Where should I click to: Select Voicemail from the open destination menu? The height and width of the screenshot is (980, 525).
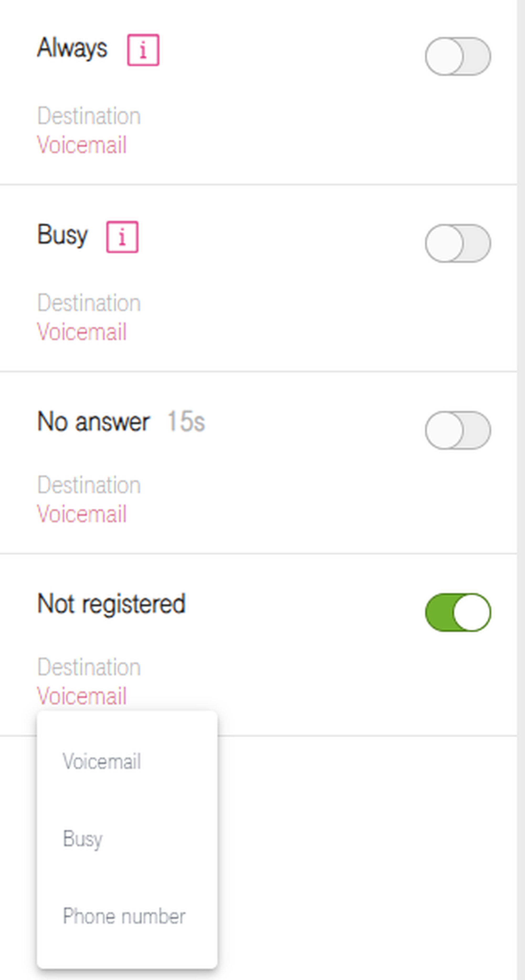[x=102, y=762]
